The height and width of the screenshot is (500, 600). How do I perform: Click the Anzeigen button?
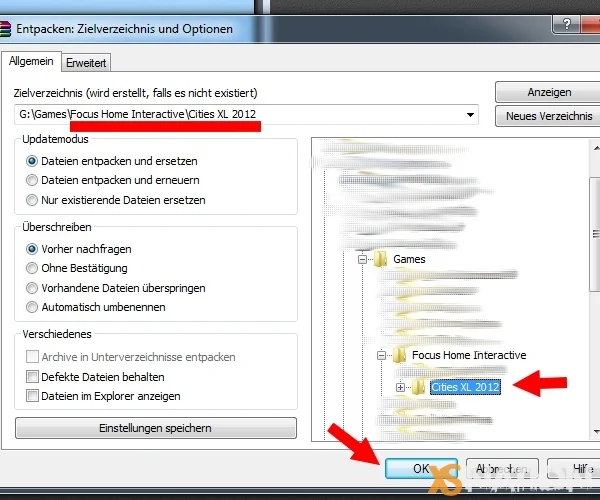(549, 92)
